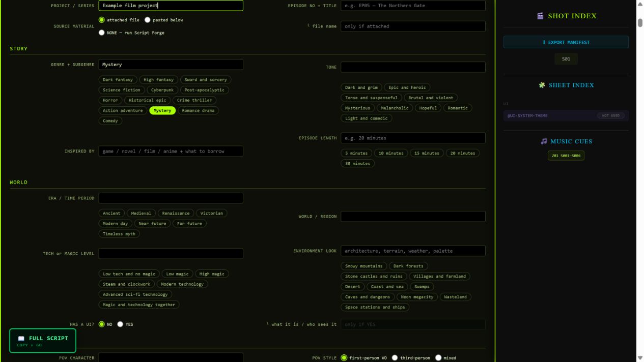
Task: Click the scrollbar down arrow
Action: click(x=640, y=358)
